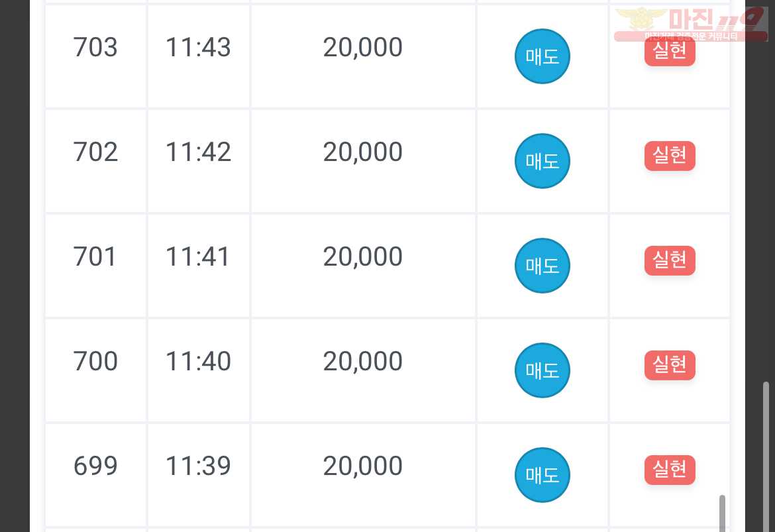This screenshot has width=775, height=532.
Task: Click the blue 매도 circle in row 702
Action: click(542, 161)
